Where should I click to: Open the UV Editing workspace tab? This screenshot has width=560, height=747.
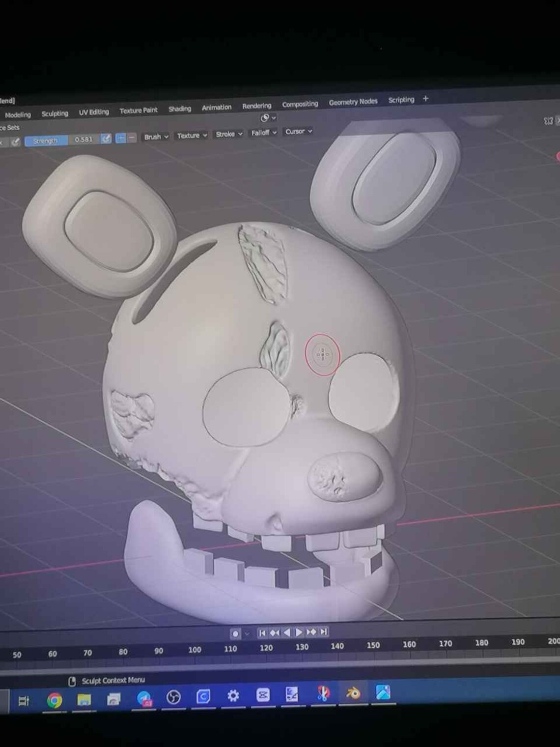point(94,112)
